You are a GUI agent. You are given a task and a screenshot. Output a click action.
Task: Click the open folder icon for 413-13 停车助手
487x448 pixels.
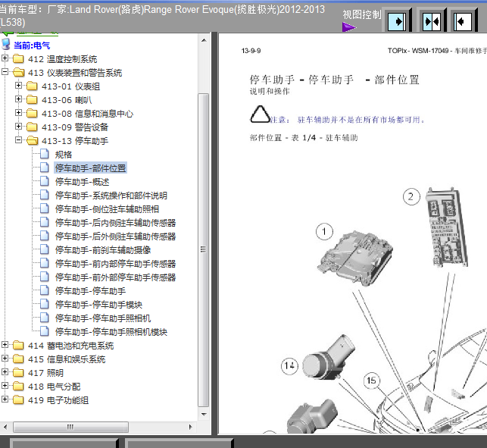33,140
